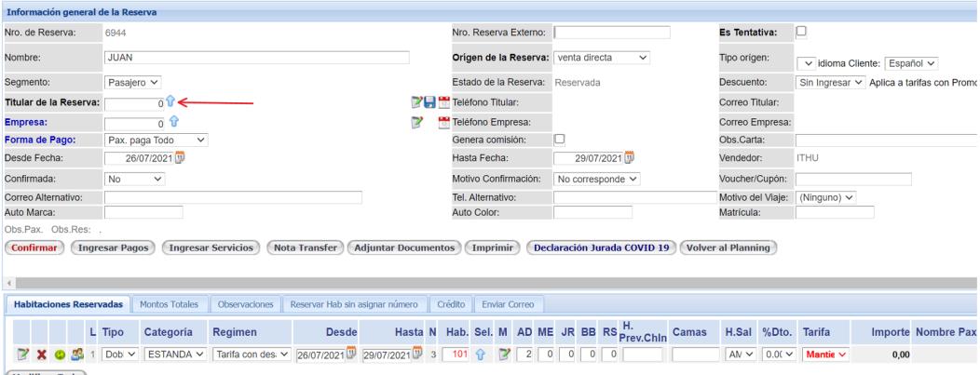Open the Tipo origen dropdown
Screen dimensions: 980x375
point(807,63)
